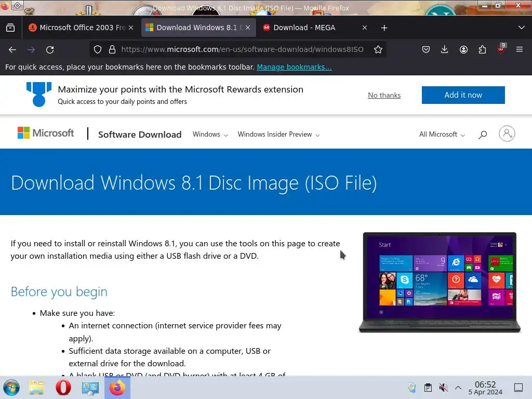Open the Windows Start button
The image size is (532, 399).
pyautogui.click(x=11, y=388)
